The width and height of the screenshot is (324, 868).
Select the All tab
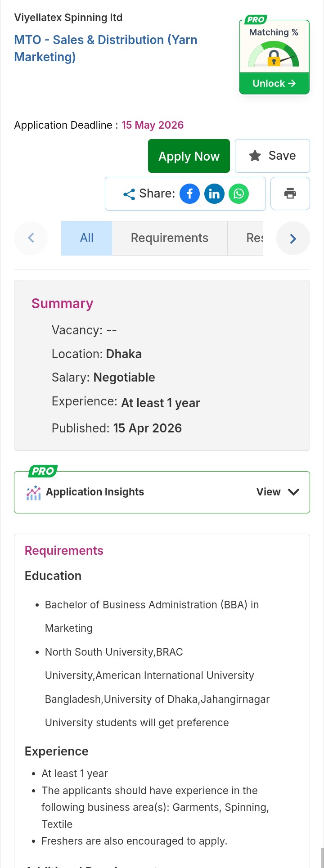(86, 238)
